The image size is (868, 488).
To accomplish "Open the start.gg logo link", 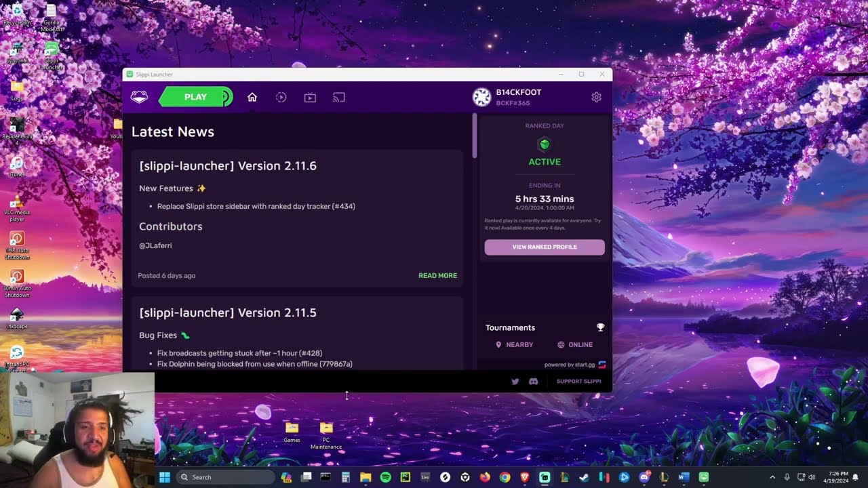I will (602, 365).
